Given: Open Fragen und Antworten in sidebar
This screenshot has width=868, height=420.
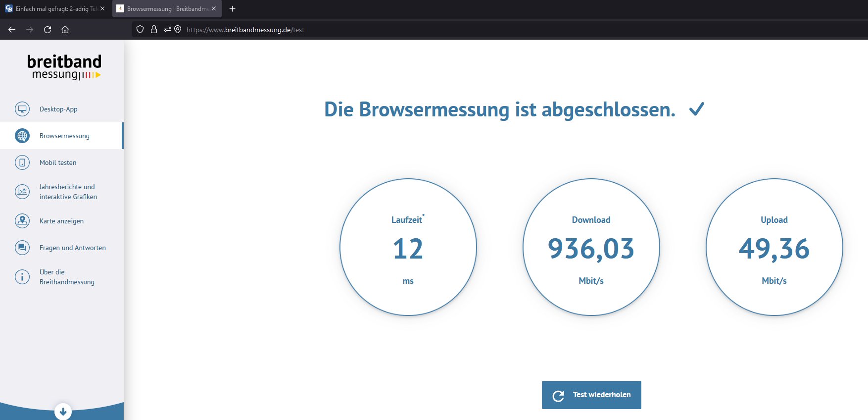Looking at the screenshot, I should click(62, 248).
